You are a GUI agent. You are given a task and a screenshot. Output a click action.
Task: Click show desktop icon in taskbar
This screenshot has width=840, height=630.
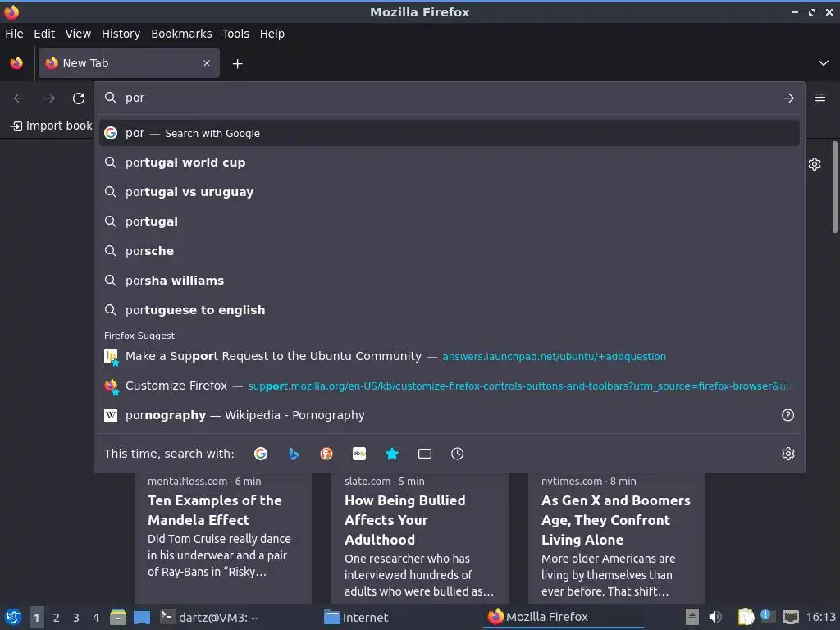142,617
